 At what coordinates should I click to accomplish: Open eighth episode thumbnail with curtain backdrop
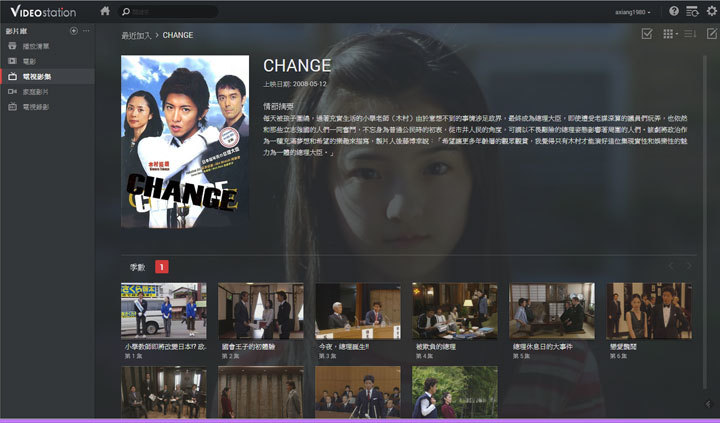pos(261,392)
